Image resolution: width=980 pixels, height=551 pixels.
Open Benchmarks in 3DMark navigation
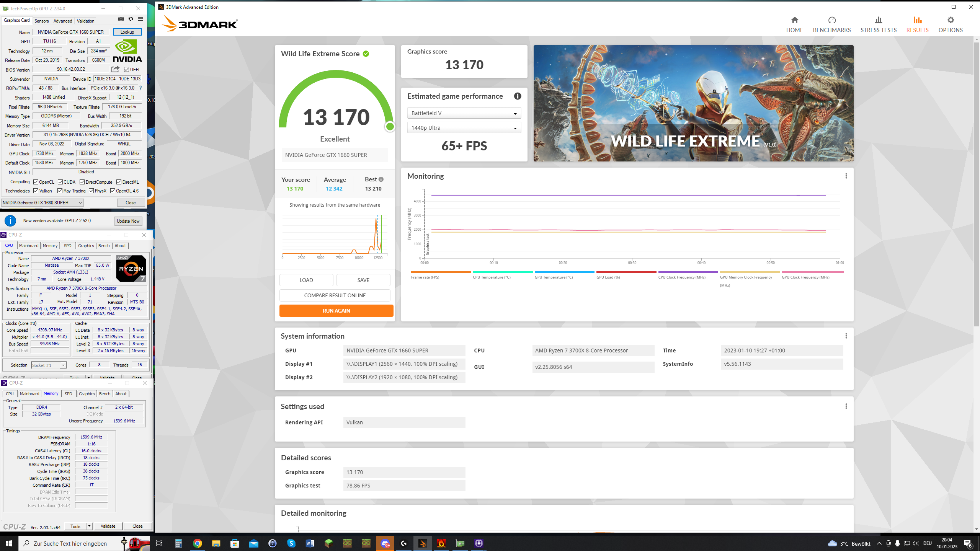[x=831, y=24]
